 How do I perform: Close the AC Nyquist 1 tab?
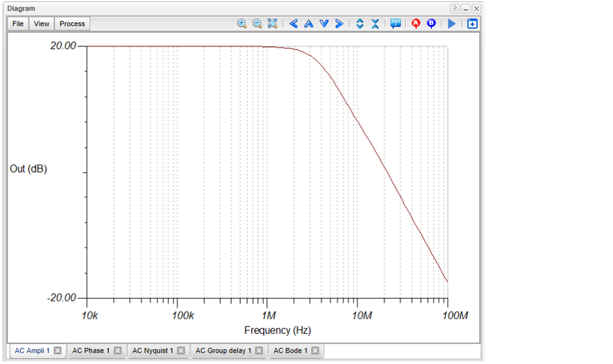click(x=181, y=351)
